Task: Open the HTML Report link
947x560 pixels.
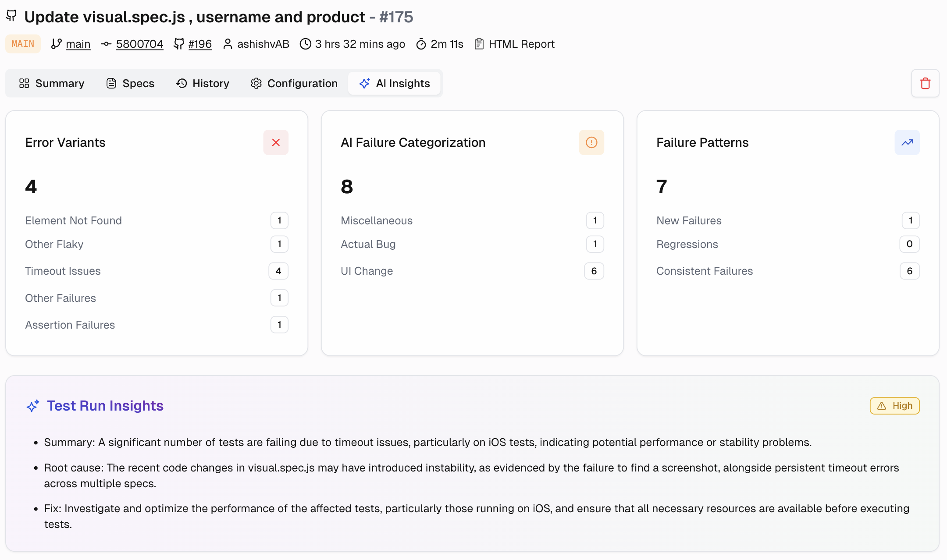Action: tap(521, 44)
